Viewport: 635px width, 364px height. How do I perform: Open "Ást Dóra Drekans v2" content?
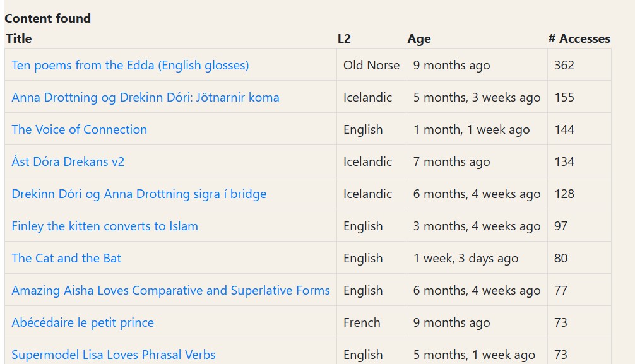(68, 161)
